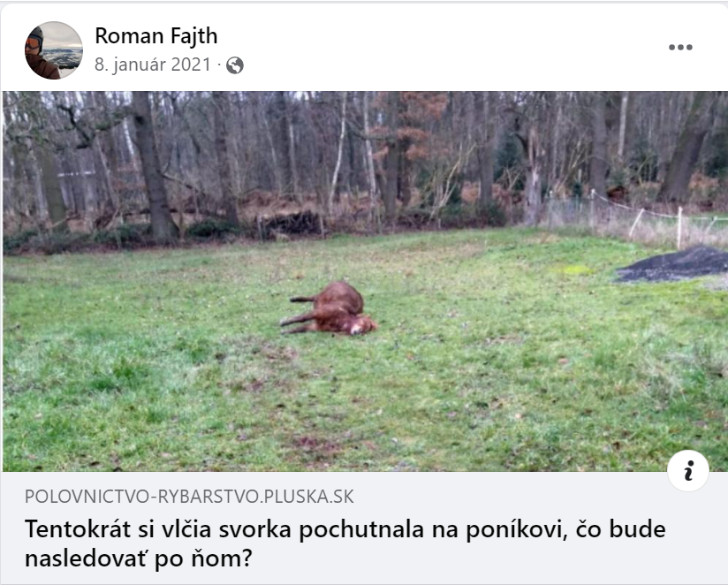The width and height of the screenshot is (728, 585).
Task: Click the dark soil pile in photo
Action: 673,264
